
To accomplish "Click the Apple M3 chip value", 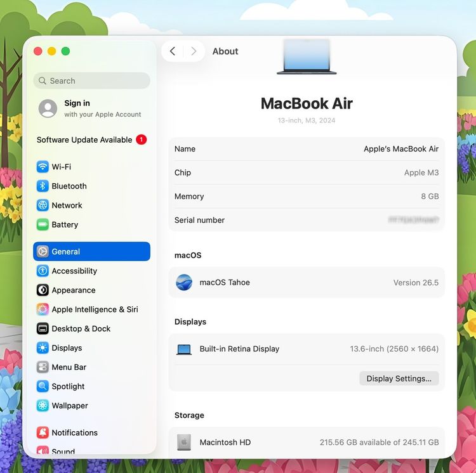I will [421, 172].
